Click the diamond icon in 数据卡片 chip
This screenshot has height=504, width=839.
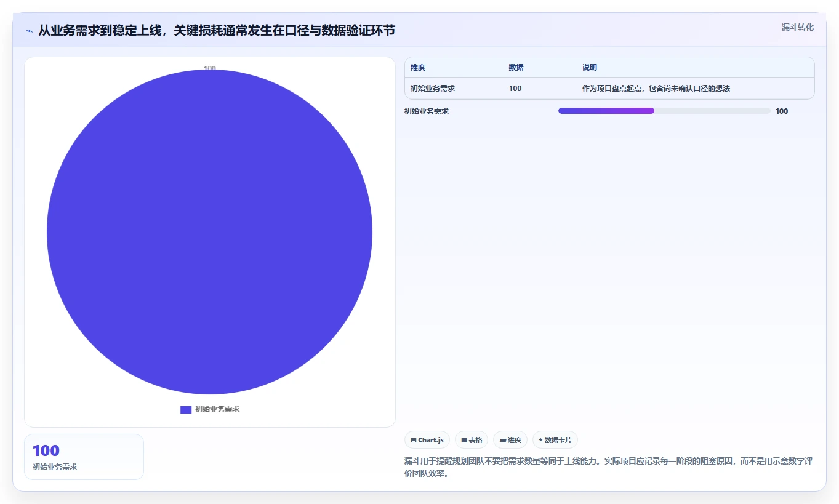540,440
